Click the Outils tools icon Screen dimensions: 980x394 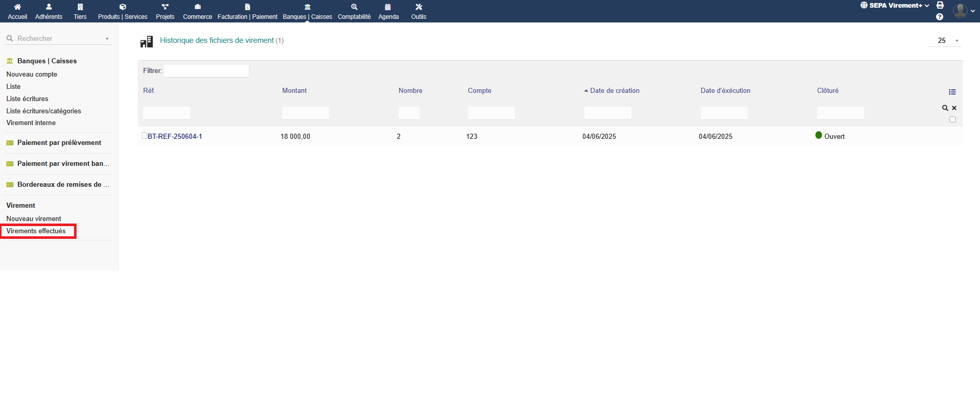(419, 7)
